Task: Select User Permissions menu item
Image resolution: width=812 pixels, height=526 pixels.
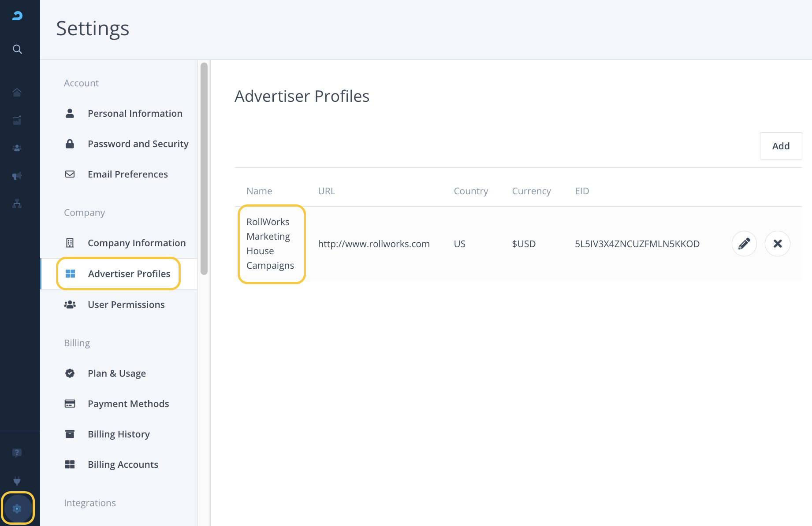Action: click(126, 305)
